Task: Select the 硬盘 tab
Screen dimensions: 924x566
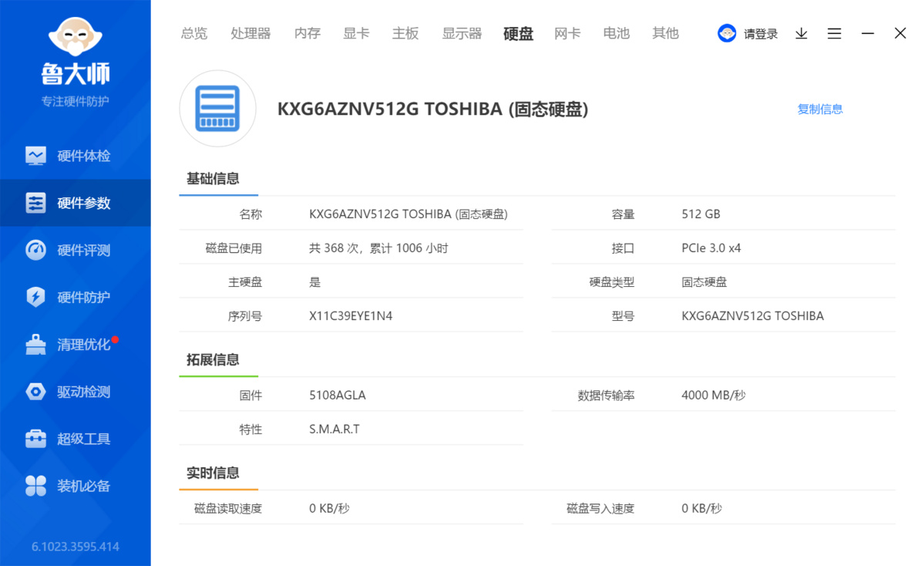Action: pyautogui.click(x=519, y=34)
